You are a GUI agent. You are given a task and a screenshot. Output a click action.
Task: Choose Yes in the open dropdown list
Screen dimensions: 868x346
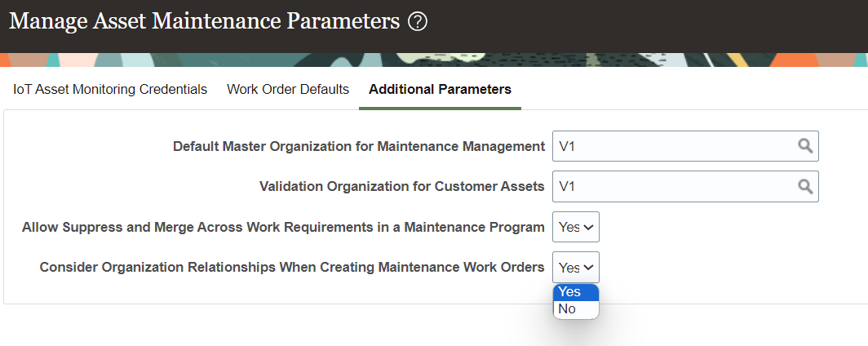point(575,292)
